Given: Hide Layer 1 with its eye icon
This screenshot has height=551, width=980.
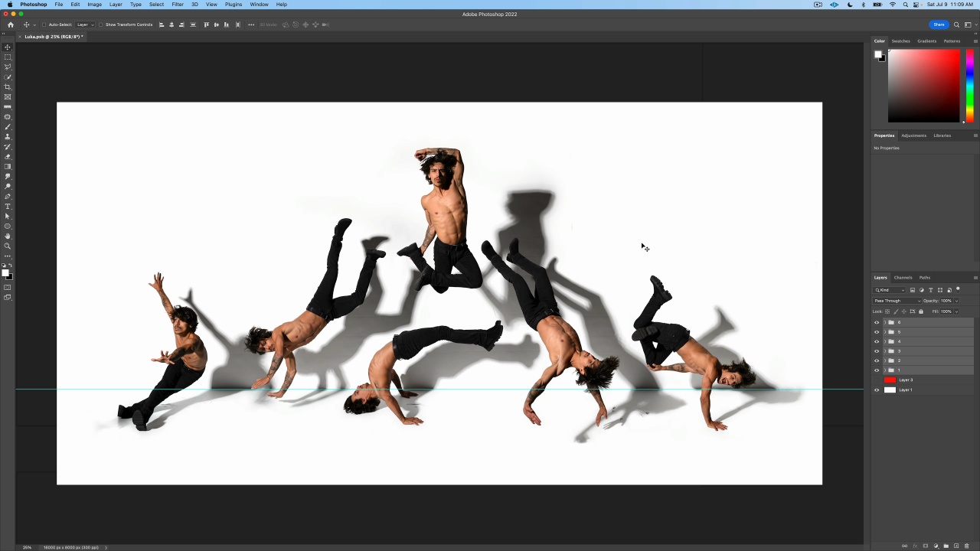Looking at the screenshot, I should [877, 390].
